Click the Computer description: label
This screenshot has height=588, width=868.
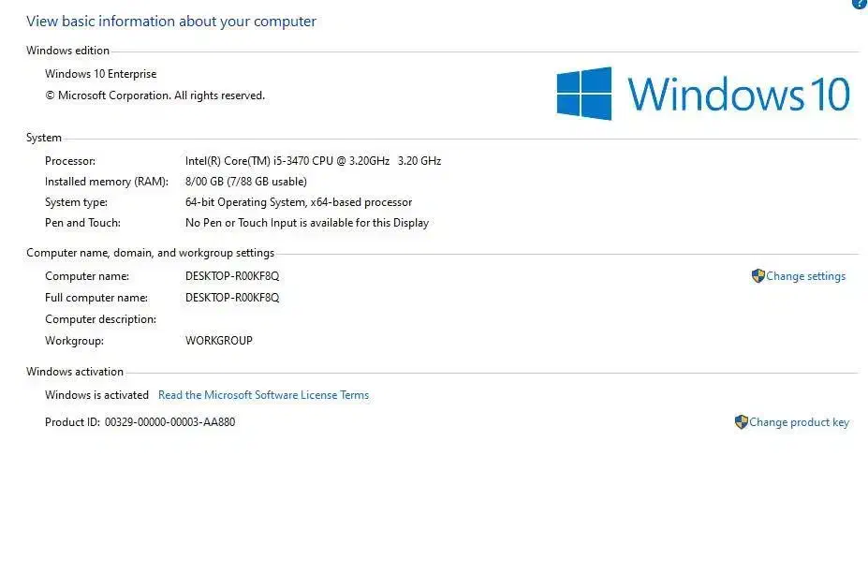pyautogui.click(x=101, y=319)
